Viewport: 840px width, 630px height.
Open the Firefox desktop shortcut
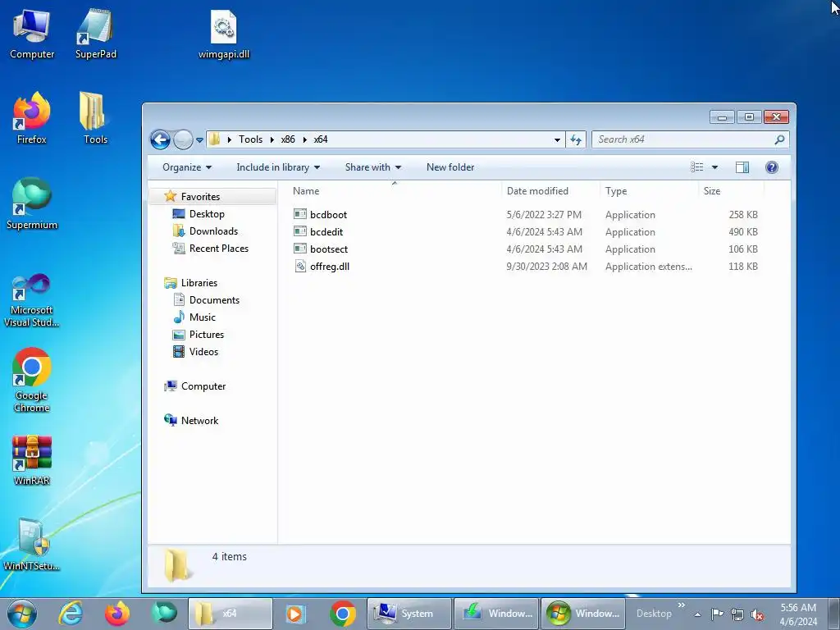32,118
